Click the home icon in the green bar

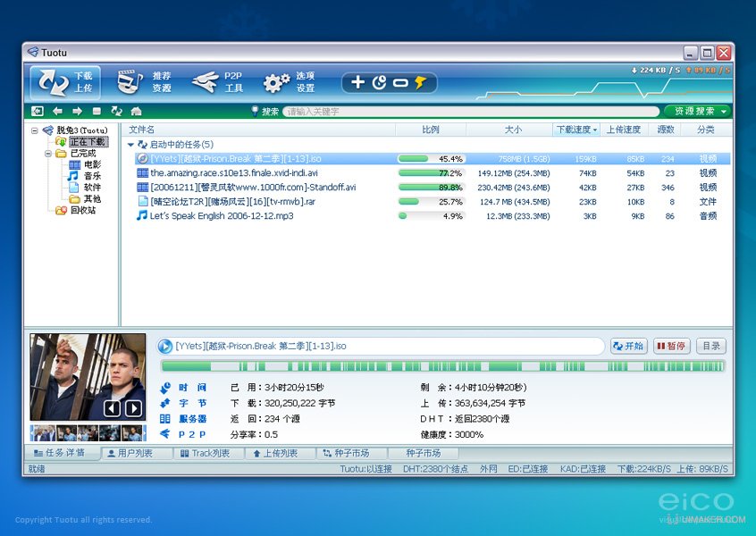(137, 112)
